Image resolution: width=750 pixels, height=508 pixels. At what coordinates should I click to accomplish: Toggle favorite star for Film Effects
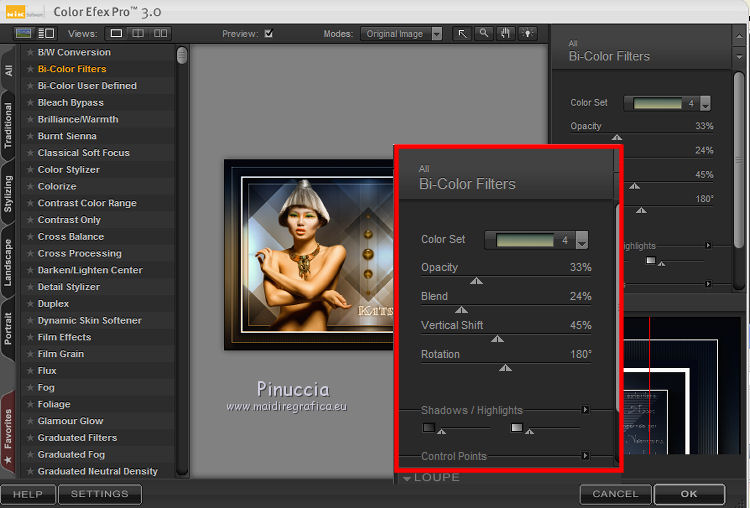tap(30, 337)
